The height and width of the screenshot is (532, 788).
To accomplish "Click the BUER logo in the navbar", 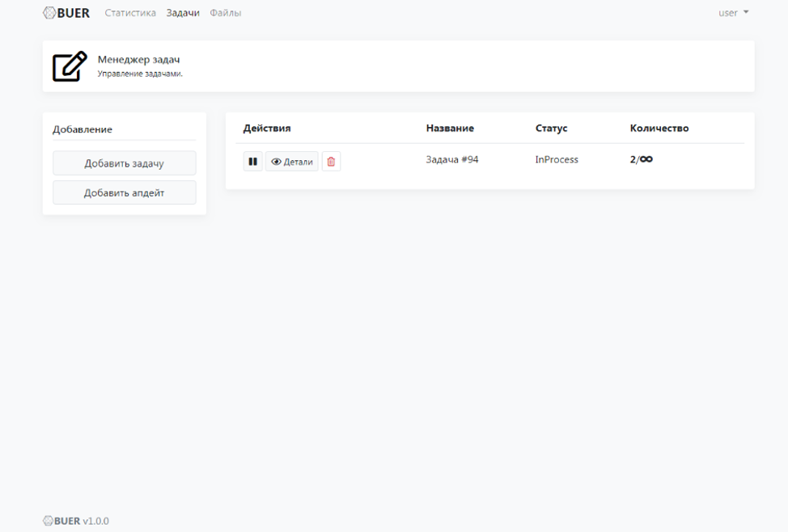I will pyautogui.click(x=66, y=13).
